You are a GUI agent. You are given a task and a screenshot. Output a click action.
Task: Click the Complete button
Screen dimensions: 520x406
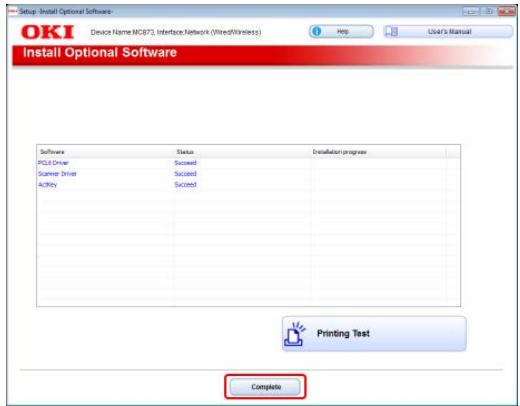point(265,387)
